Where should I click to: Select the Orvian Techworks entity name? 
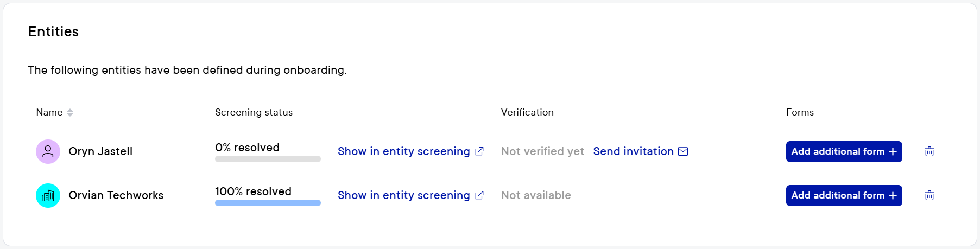coord(116,195)
